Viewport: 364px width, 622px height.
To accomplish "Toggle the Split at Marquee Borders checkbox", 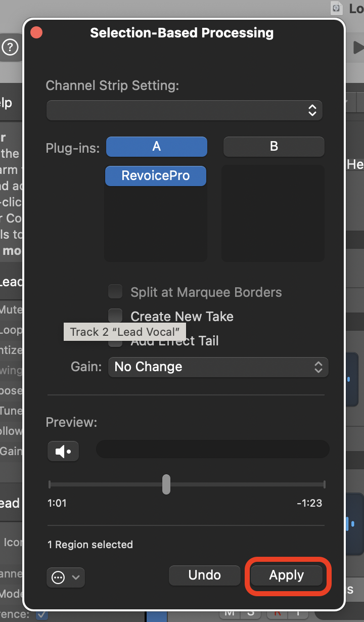I will (116, 292).
